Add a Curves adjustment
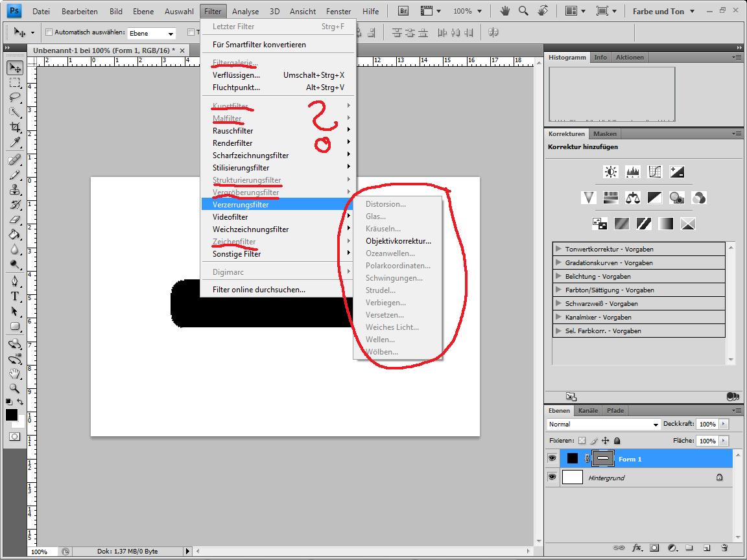747x560 pixels. [655, 172]
